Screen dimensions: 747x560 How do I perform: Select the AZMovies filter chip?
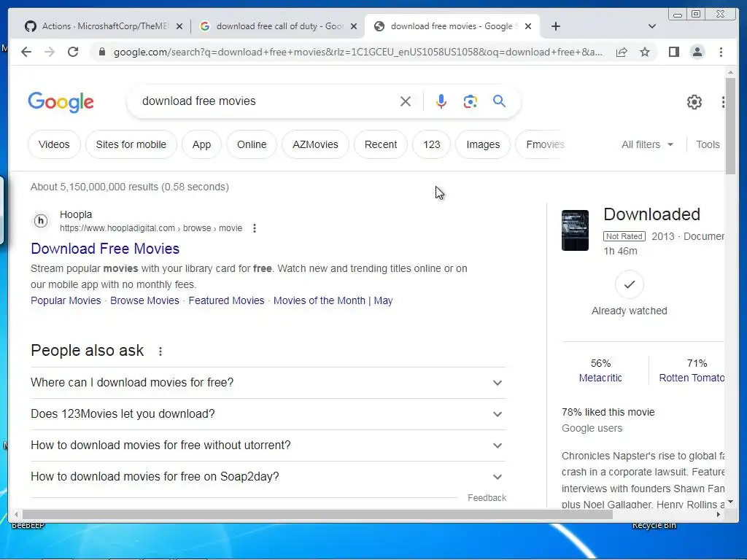coord(315,144)
